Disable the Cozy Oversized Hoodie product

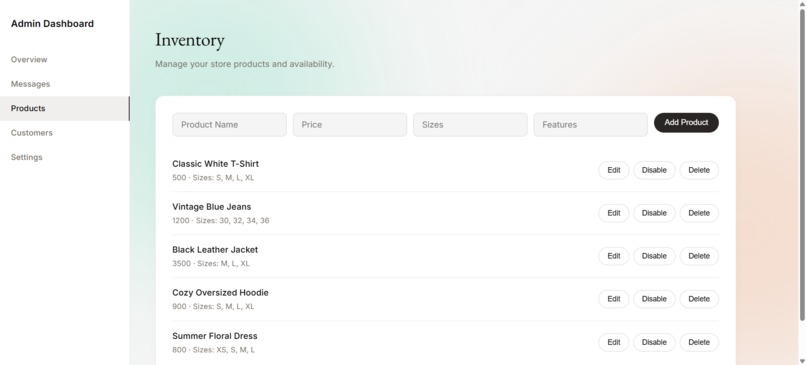[654, 299]
